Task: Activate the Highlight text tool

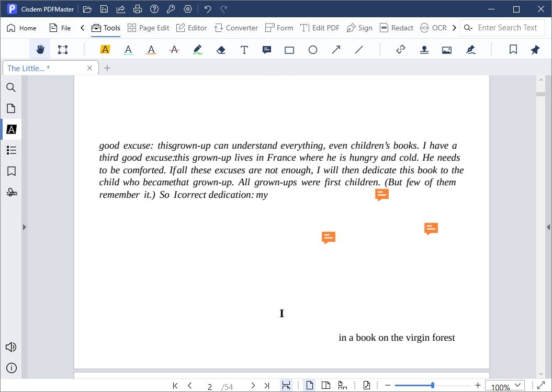Action: point(105,50)
